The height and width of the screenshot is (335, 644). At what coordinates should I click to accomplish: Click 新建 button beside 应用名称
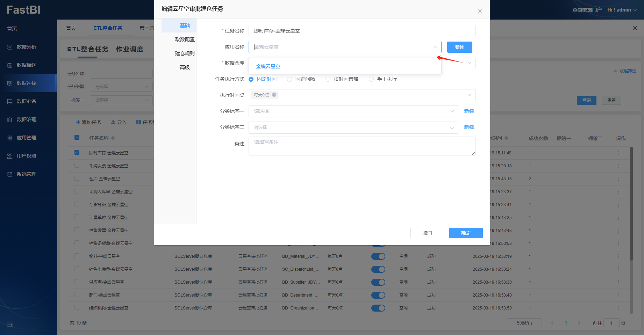[460, 47]
